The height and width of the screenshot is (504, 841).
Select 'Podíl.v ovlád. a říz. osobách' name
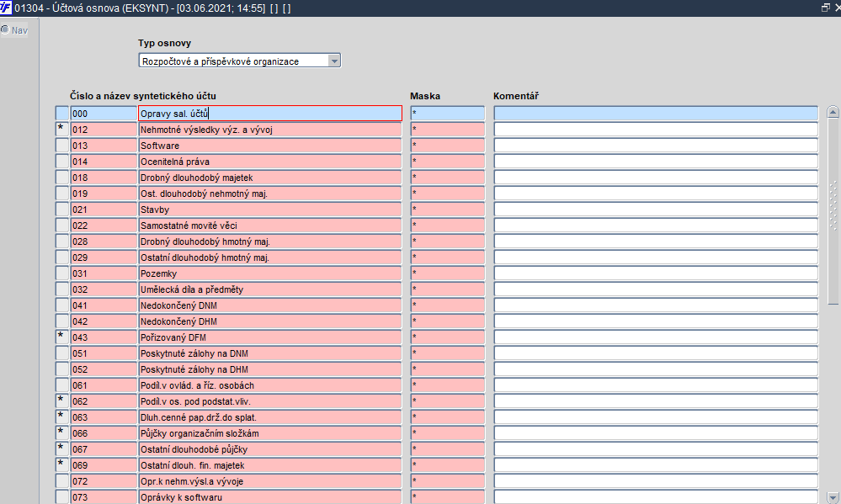click(x=270, y=385)
